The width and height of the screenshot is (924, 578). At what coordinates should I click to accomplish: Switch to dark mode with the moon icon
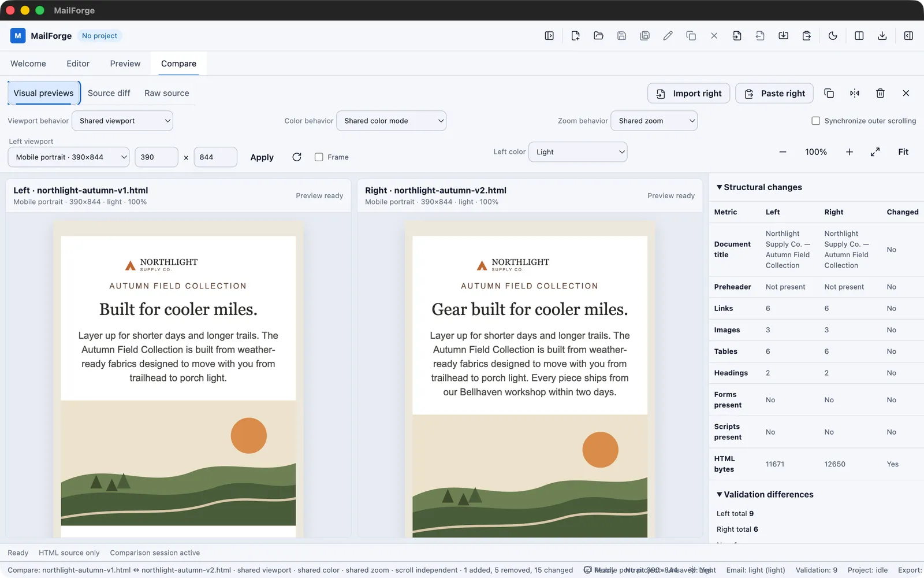click(x=833, y=36)
